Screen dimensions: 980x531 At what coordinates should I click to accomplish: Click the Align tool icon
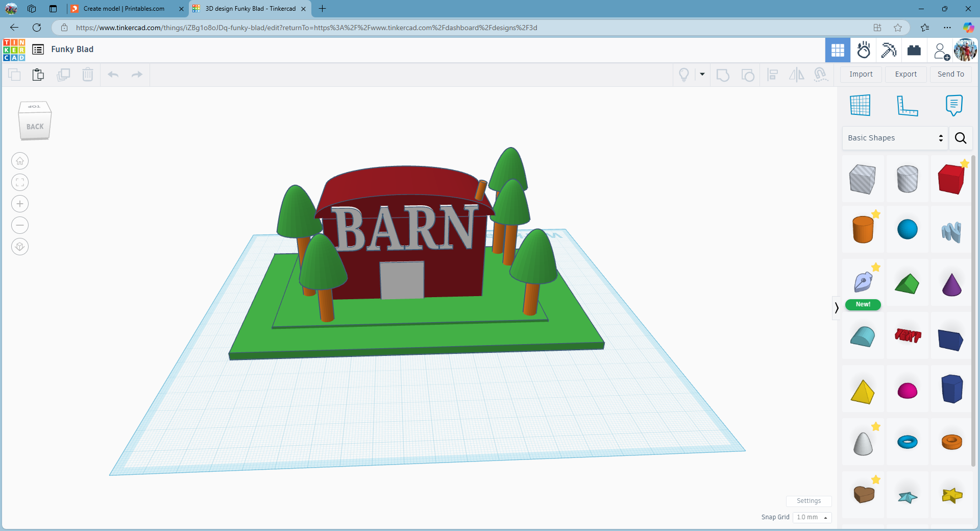pyautogui.click(x=773, y=75)
